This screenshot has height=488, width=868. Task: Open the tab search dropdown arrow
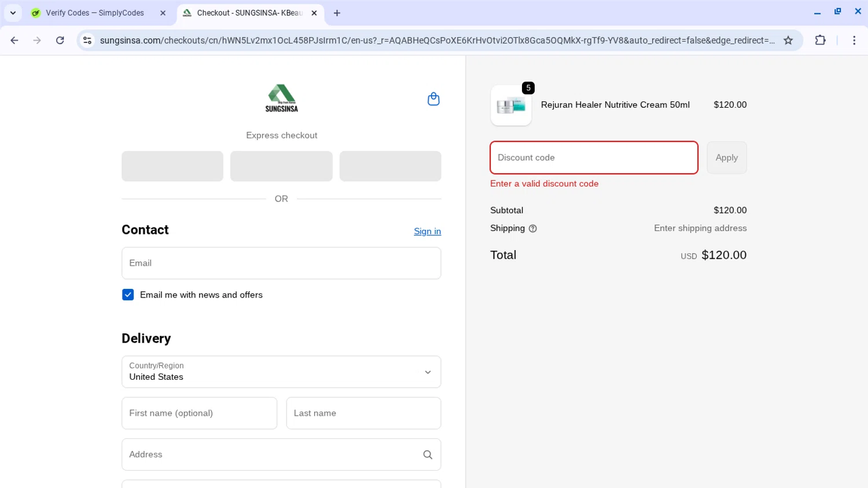[13, 13]
